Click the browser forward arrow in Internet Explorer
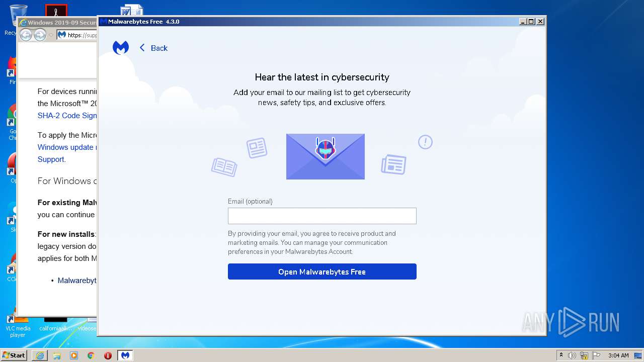 click(40, 35)
